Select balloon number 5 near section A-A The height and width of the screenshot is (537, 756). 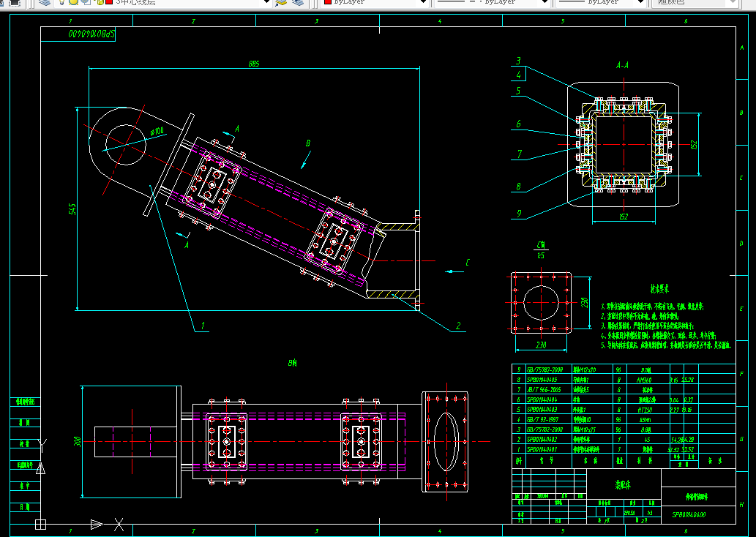pos(518,91)
